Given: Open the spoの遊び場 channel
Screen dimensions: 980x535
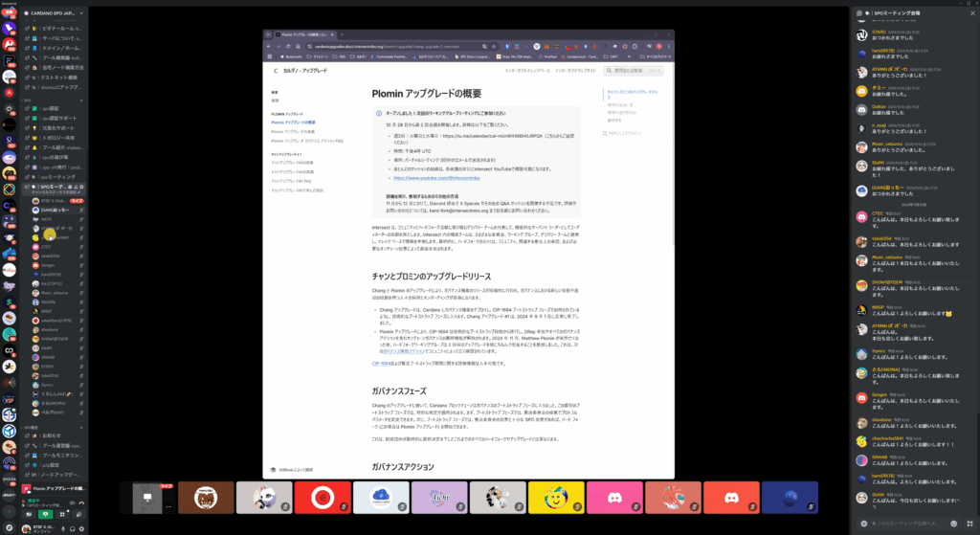Looking at the screenshot, I should [x=54, y=158].
